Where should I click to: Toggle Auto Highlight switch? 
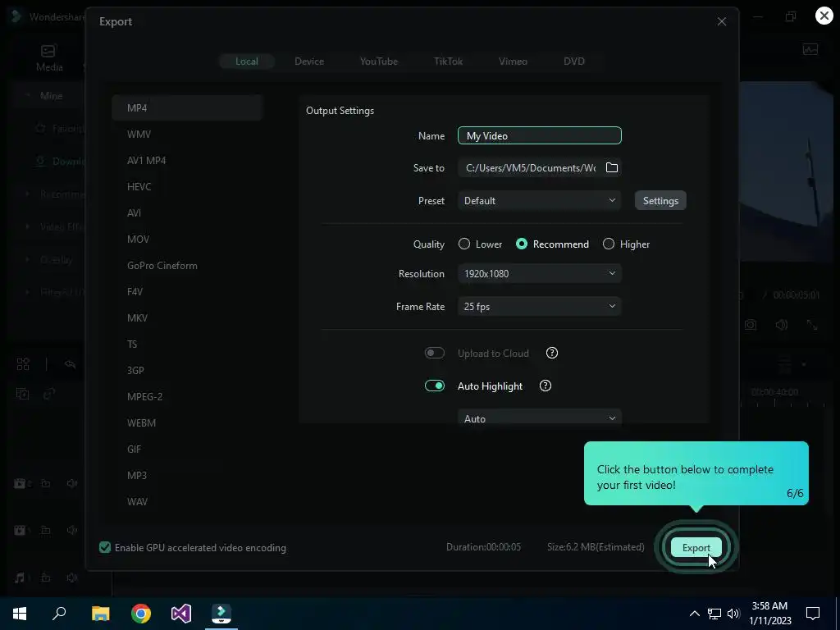pos(435,386)
